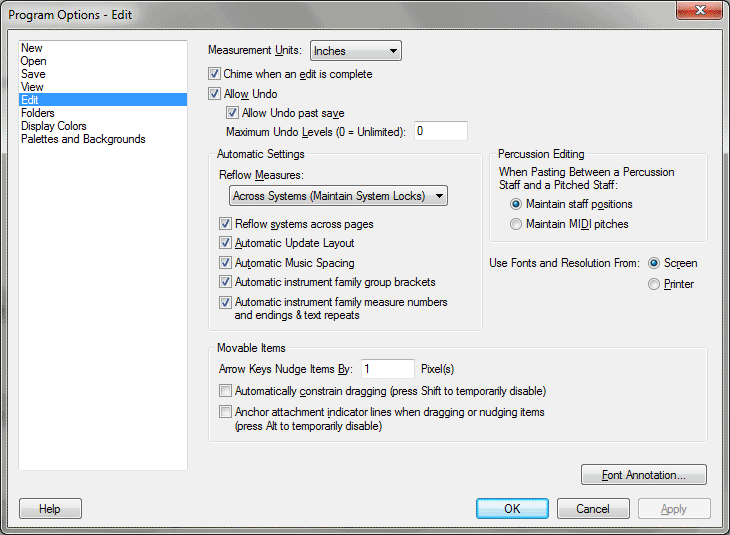Confirm settings with the OK button
This screenshot has width=730, height=535.
[512, 508]
